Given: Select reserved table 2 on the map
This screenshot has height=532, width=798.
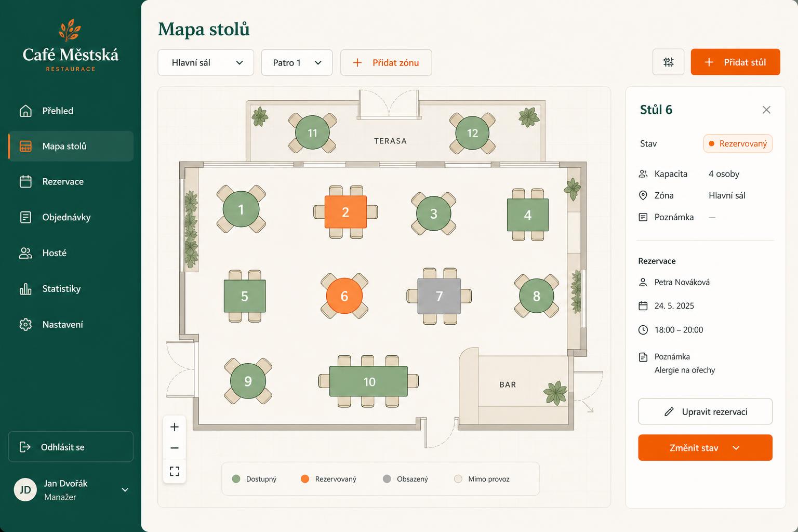Looking at the screenshot, I should (345, 212).
